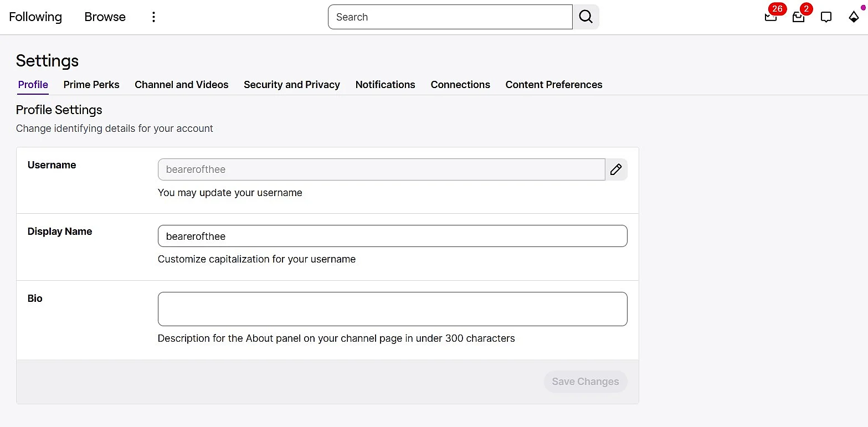
Task: Open the Notifications tab
Action: click(386, 85)
